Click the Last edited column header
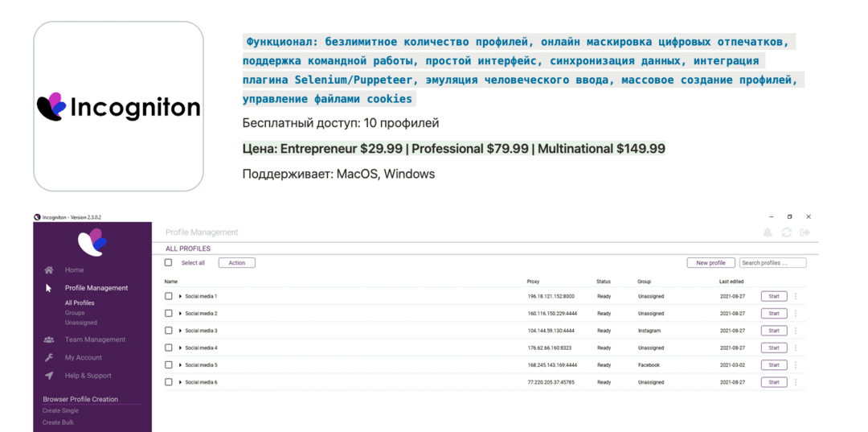Image resolution: width=868 pixels, height=432 pixels. (x=731, y=282)
